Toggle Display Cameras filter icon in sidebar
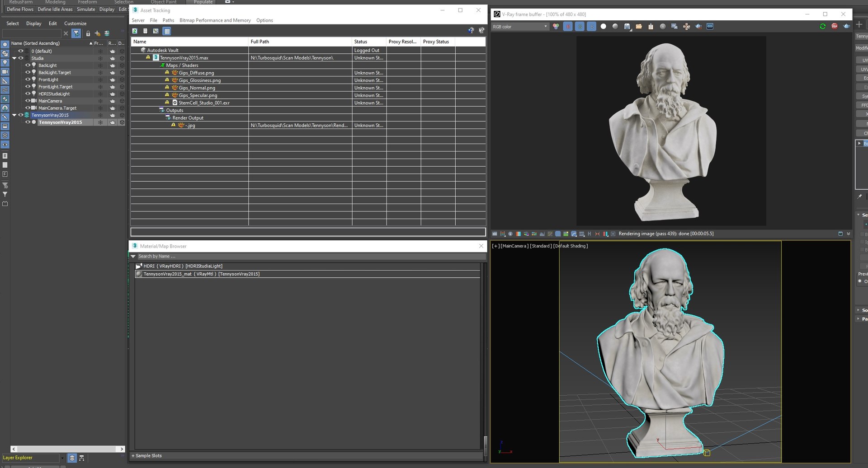Viewport: 868px width, 468px height. click(x=5, y=72)
